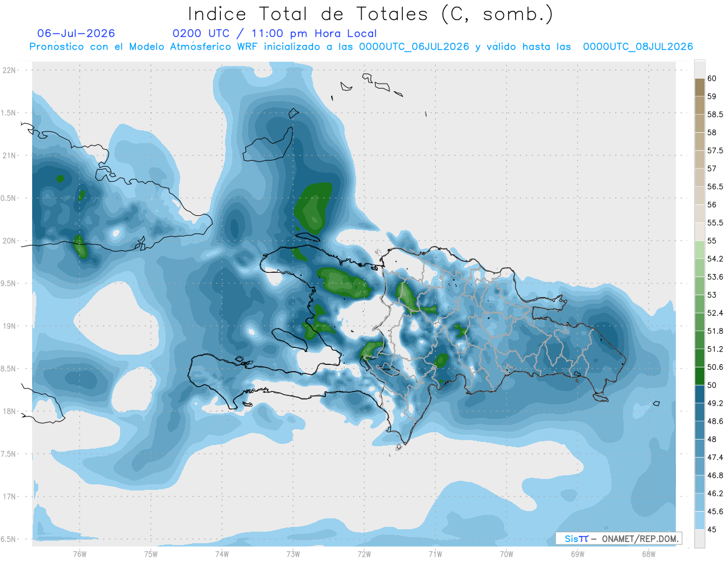Click the '21N' latitude label

tap(9, 155)
